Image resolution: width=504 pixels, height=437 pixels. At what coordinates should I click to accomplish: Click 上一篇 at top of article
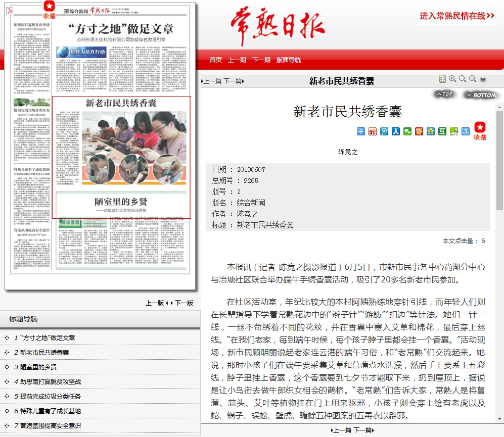click(212, 81)
